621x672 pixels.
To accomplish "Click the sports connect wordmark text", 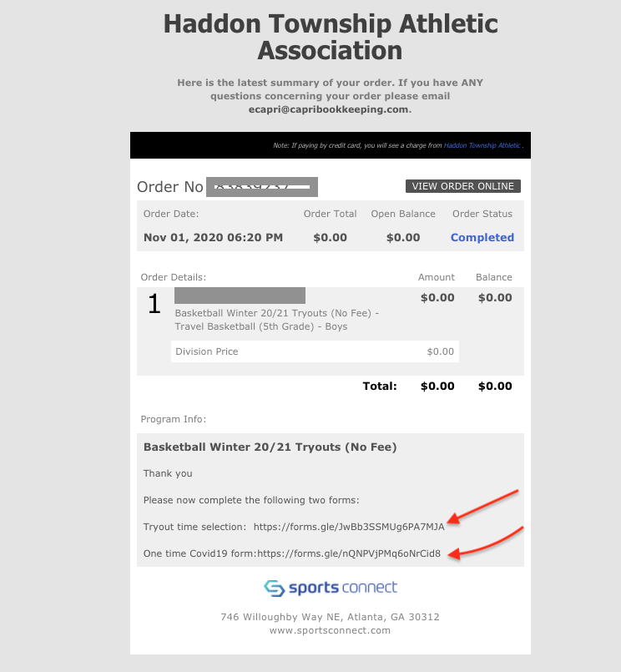I will click(x=343, y=588).
